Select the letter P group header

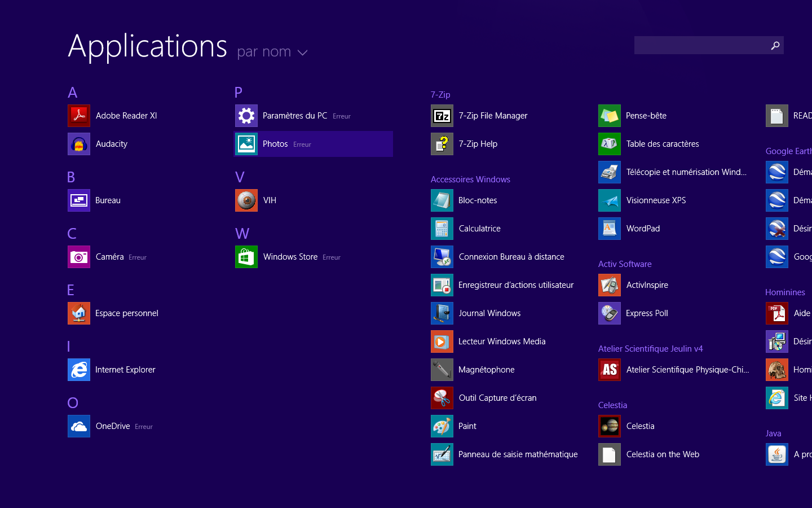pyautogui.click(x=239, y=93)
